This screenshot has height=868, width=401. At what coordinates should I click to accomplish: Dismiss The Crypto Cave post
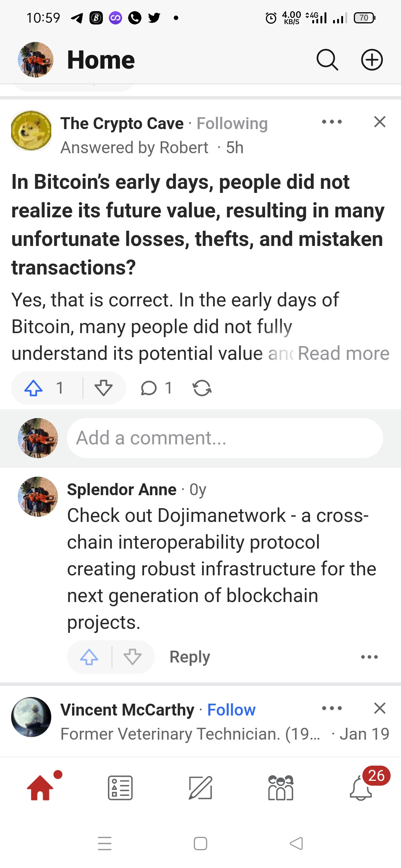tap(379, 122)
